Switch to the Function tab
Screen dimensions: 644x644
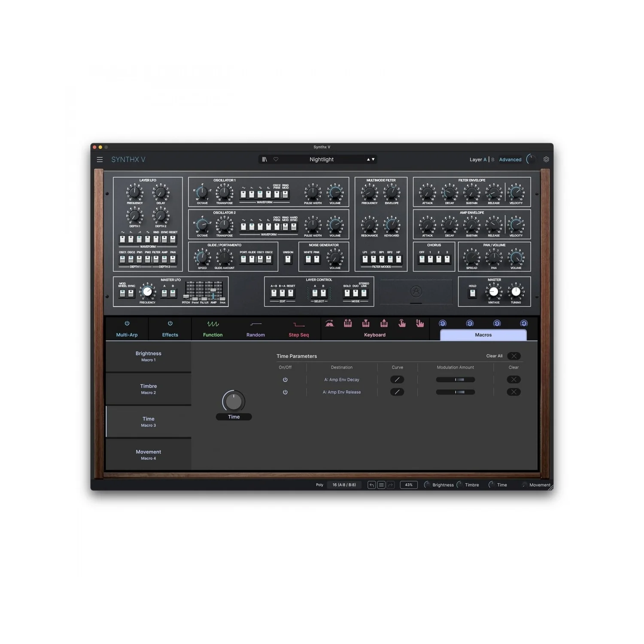213,335
